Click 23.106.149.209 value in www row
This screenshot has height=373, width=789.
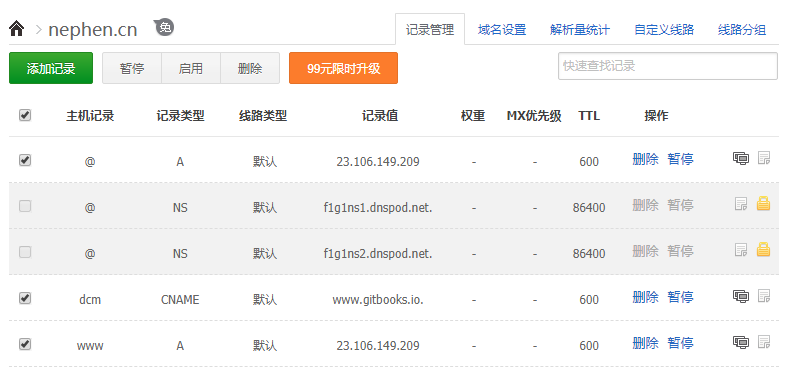378,346
